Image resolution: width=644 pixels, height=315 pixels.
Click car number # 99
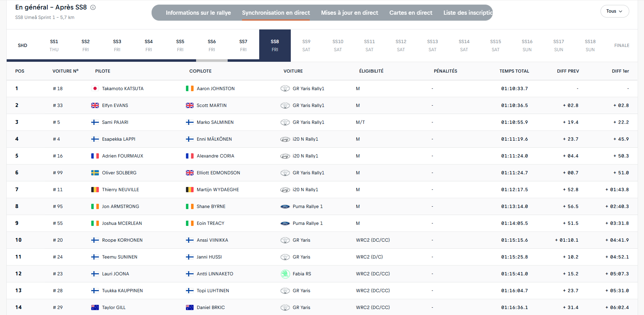tap(58, 173)
